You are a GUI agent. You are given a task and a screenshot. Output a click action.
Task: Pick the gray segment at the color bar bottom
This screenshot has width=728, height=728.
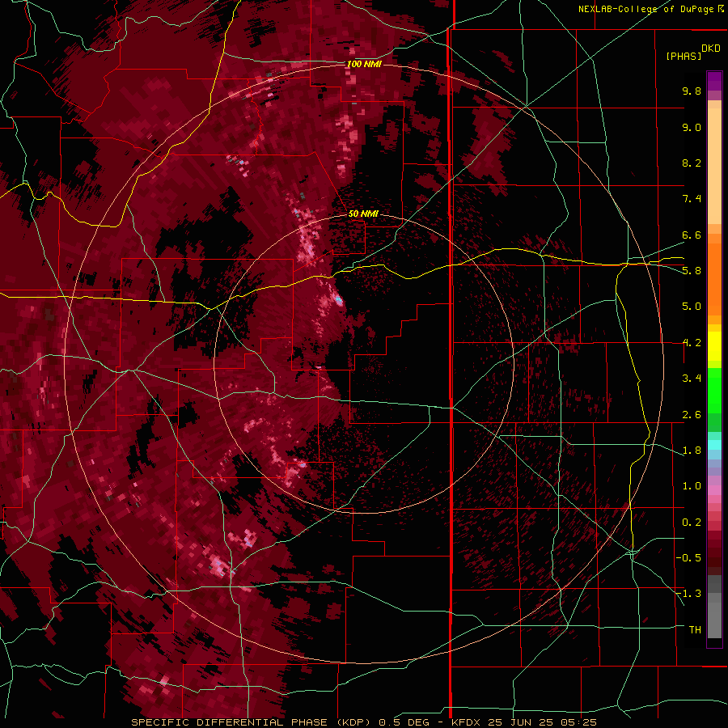click(714, 607)
